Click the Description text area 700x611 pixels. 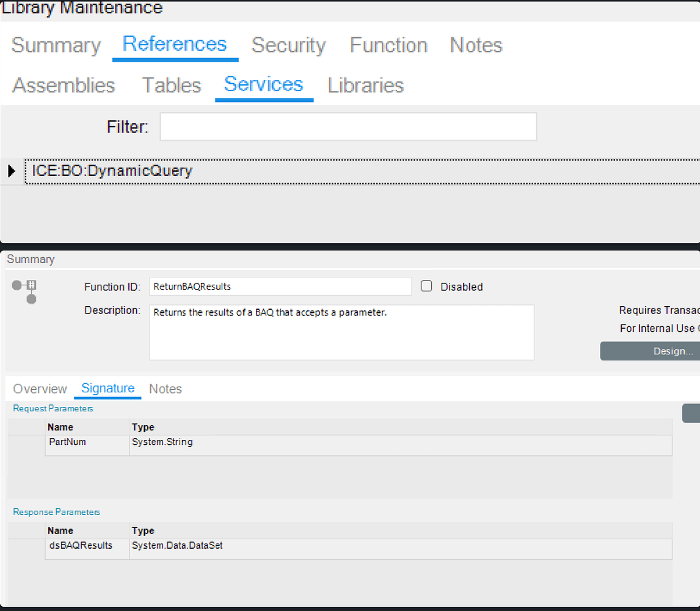(341, 332)
